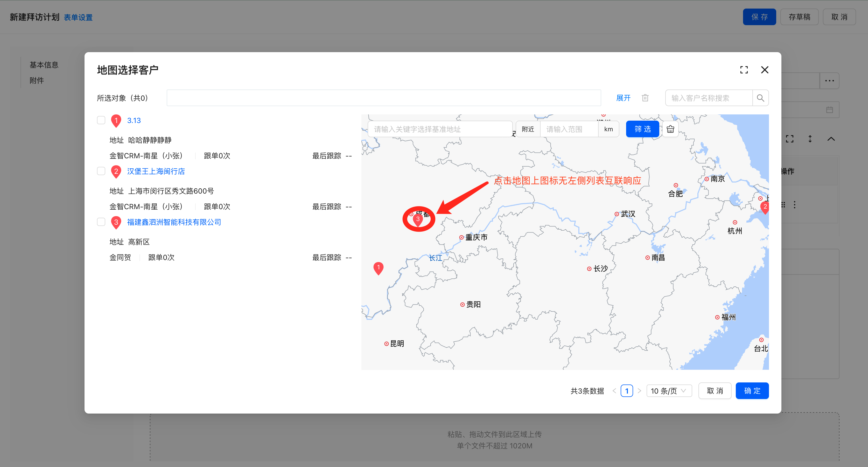Switch to the 基本信息 section tab
Viewport: 868px width, 467px height.
tap(44, 65)
